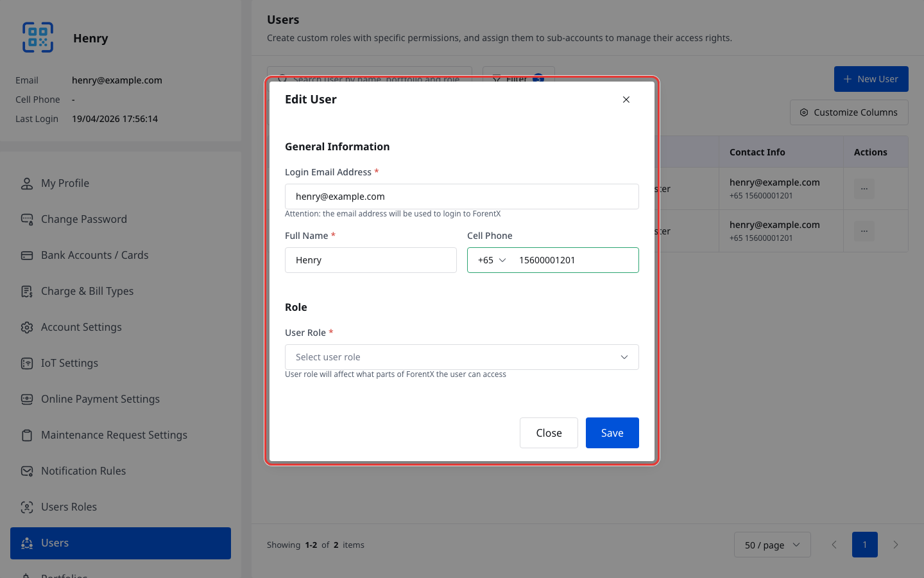Viewport: 924px width, 578px height.
Task: Click the Online Payment Settings icon
Action: tap(27, 399)
